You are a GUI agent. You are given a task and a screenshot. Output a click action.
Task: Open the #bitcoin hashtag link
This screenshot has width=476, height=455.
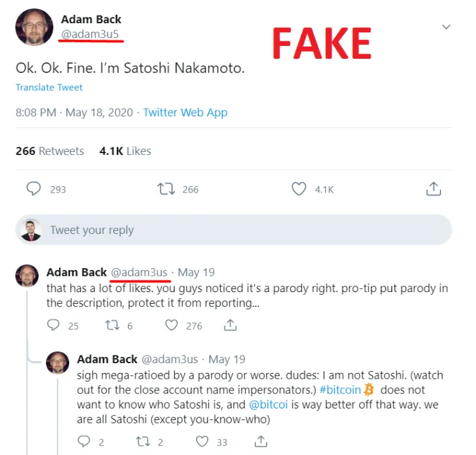pyautogui.click(x=343, y=390)
